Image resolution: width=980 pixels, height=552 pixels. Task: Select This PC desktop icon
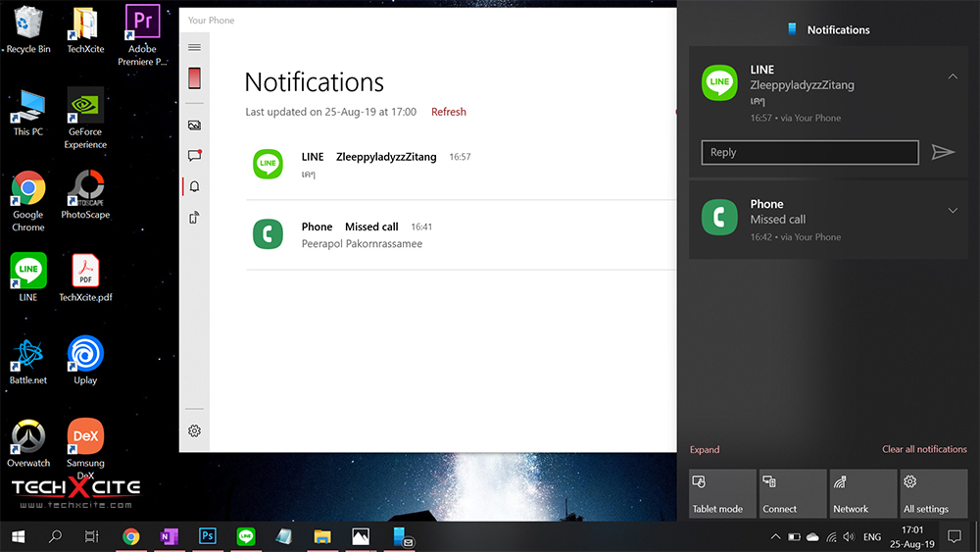pyautogui.click(x=28, y=113)
